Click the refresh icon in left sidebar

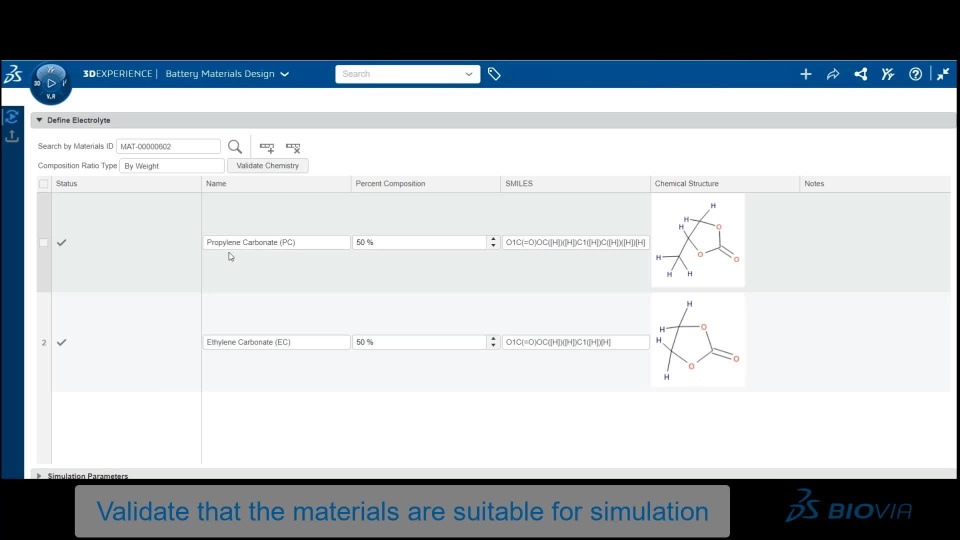(12, 116)
